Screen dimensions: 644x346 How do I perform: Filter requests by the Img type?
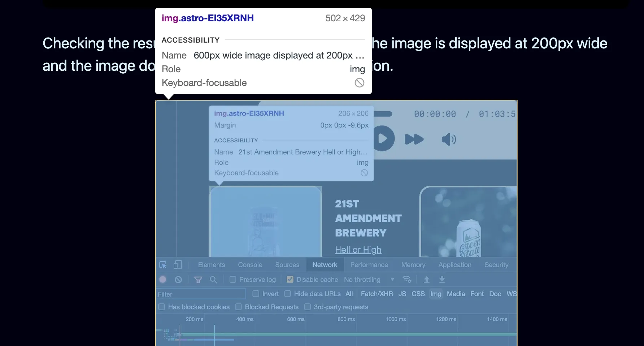pyautogui.click(x=436, y=294)
